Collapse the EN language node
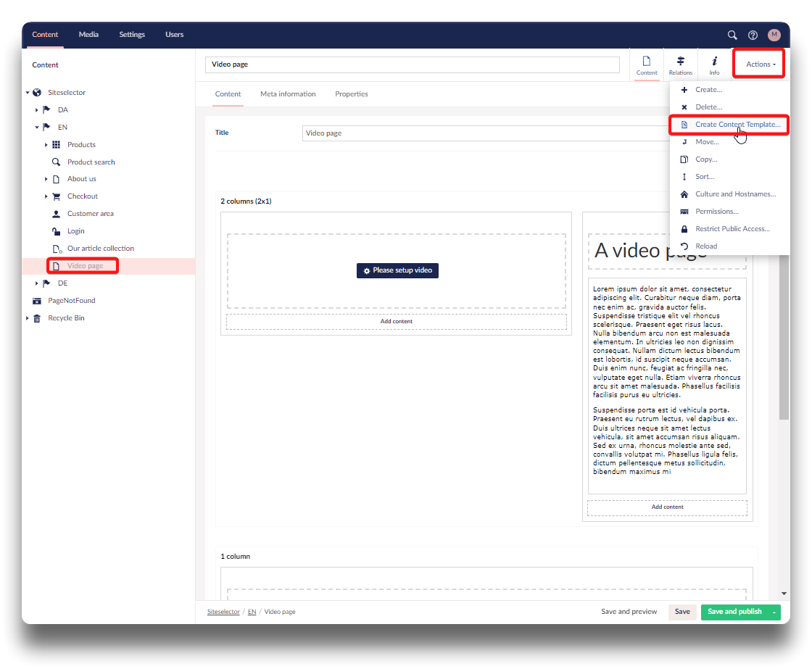This screenshot has width=812, height=669. pos(36,128)
